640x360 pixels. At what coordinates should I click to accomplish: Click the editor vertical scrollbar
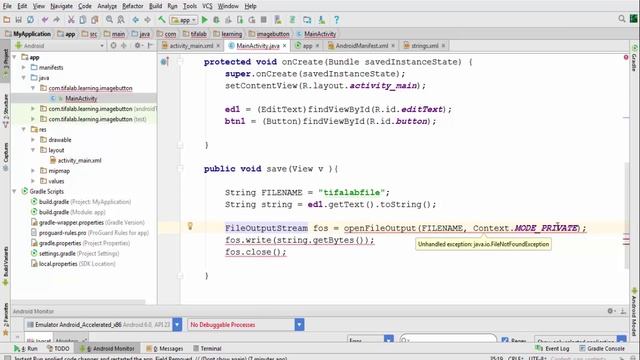pyautogui.click(x=627, y=216)
